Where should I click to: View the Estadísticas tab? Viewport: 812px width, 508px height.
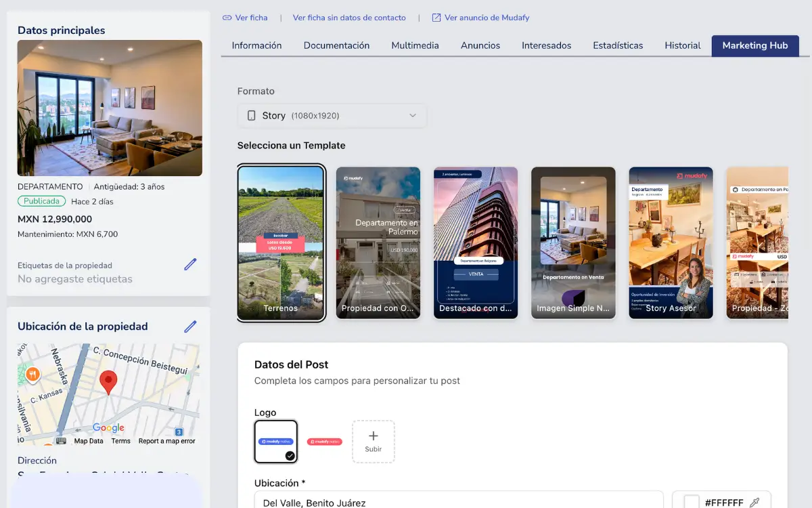[x=618, y=45]
